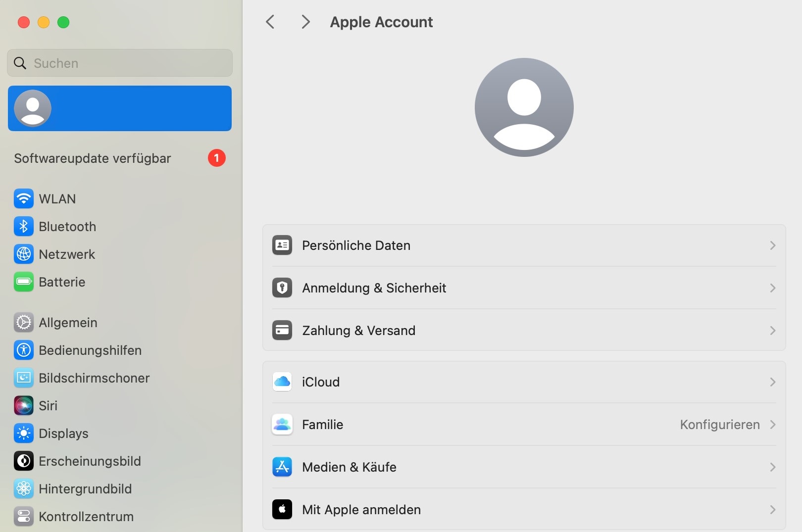Open Mit Apple anmelden chevron
The width and height of the screenshot is (802, 532).
click(x=773, y=510)
